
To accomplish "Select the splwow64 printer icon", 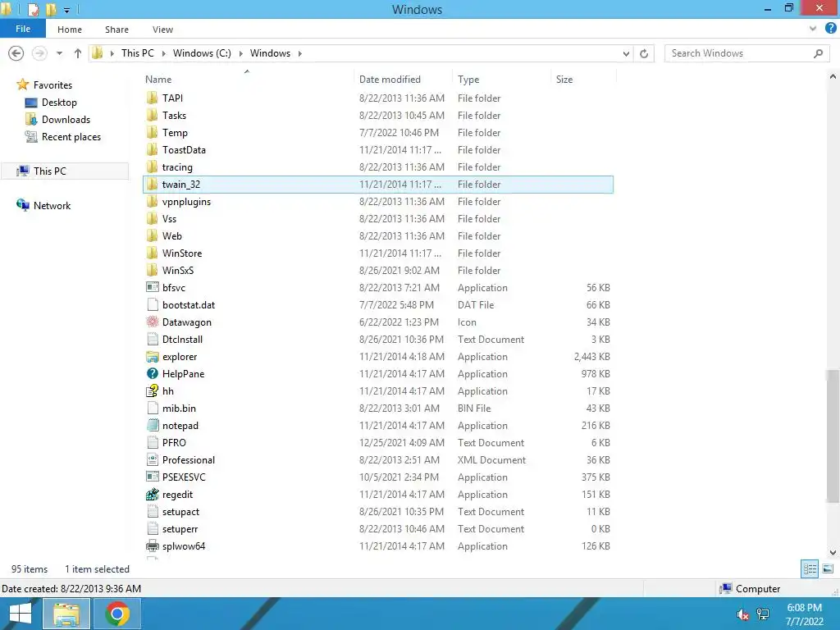I will [153, 546].
